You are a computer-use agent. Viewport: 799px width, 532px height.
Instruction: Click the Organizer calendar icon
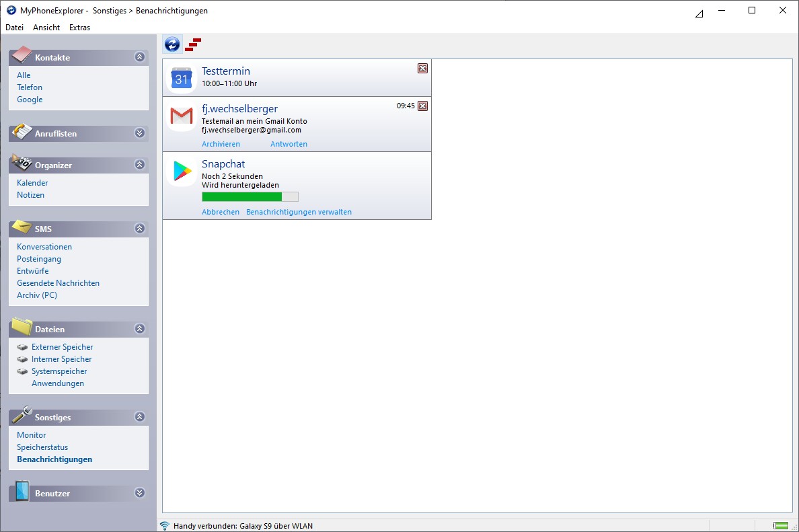pos(22,163)
